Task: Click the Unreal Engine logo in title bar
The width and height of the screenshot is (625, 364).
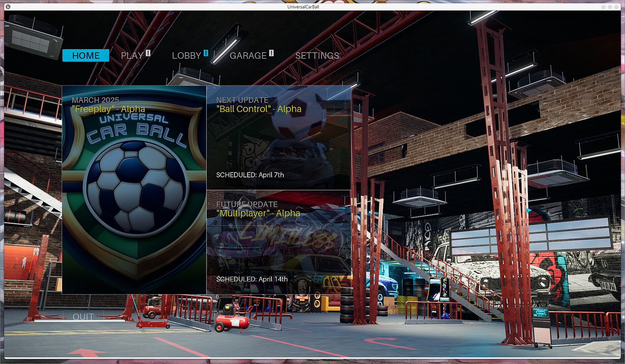Action: click(8, 7)
